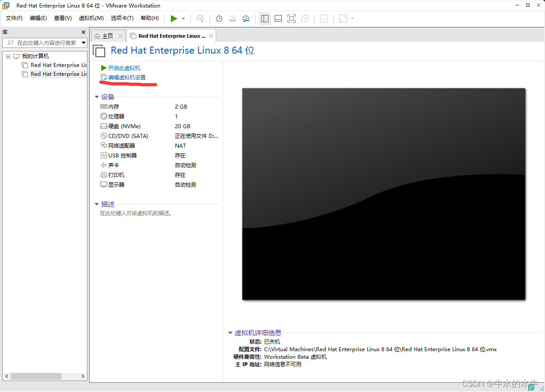Viewport: 545px width, 392px height.
Task: Click the 内存 memory device icon
Action: 104,107
